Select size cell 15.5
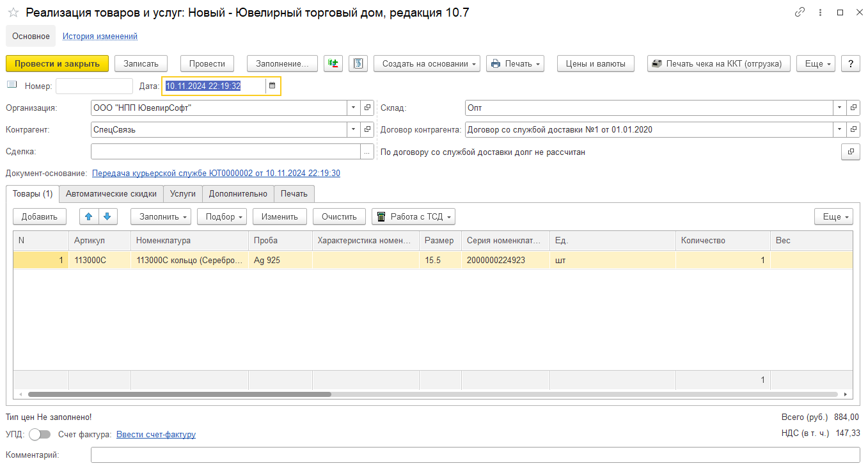This screenshot has width=868, height=468. (440, 261)
